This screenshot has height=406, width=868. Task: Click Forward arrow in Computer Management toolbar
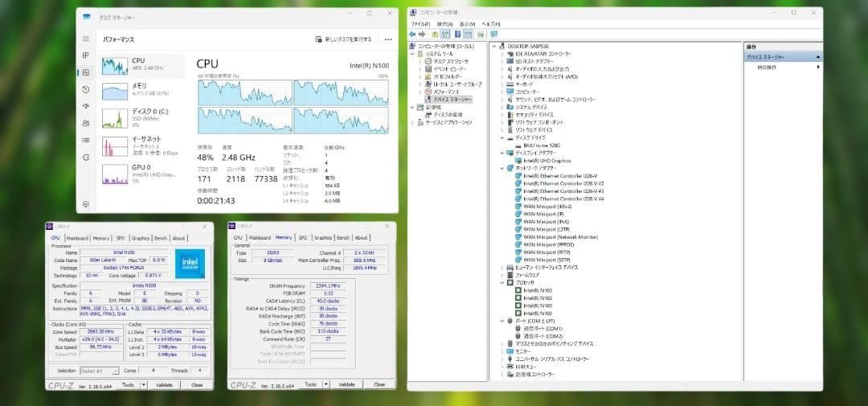coord(423,35)
